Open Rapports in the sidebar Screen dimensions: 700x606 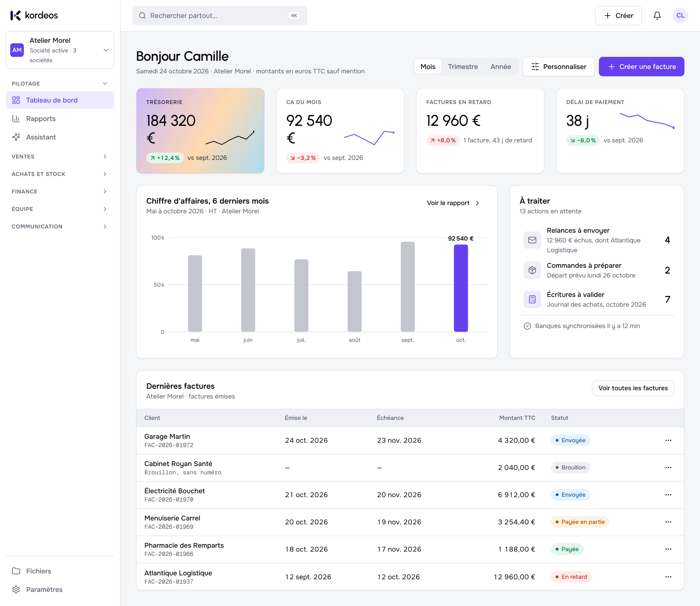[x=60, y=119]
